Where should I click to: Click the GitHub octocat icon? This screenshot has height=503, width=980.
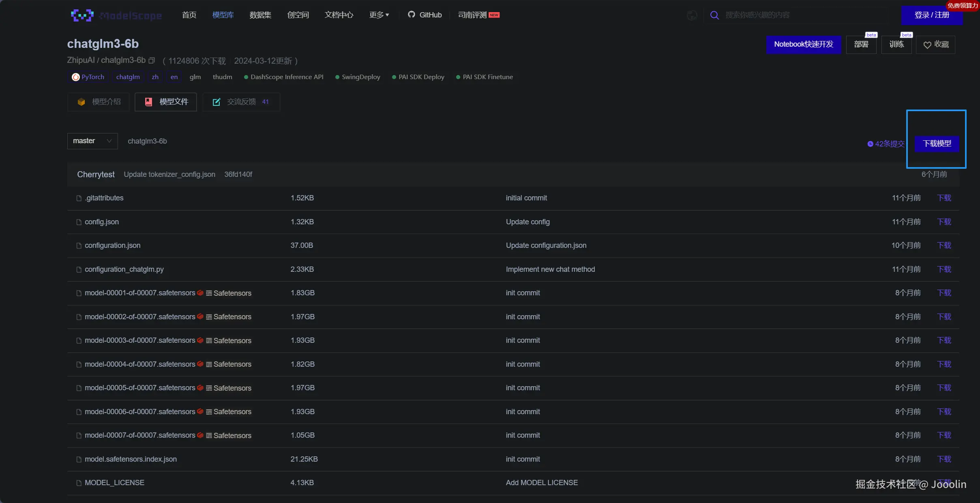411,15
